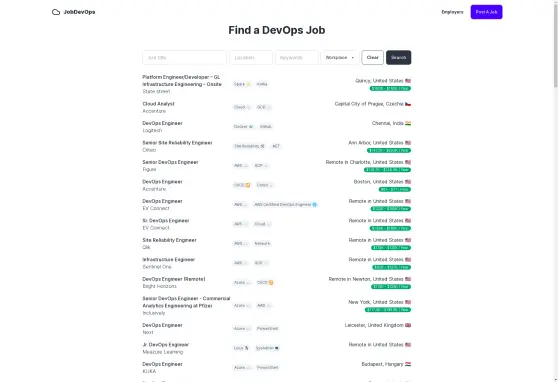The width and height of the screenshot is (558, 382).
Task: Select the Network tag on Qlik row
Action: [262, 244]
